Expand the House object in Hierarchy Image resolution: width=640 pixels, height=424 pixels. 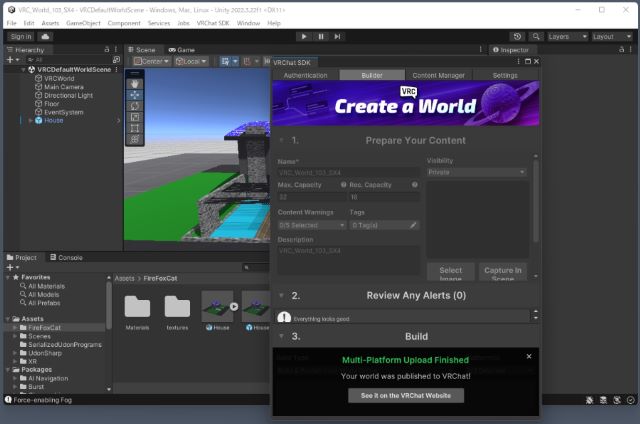(31, 120)
